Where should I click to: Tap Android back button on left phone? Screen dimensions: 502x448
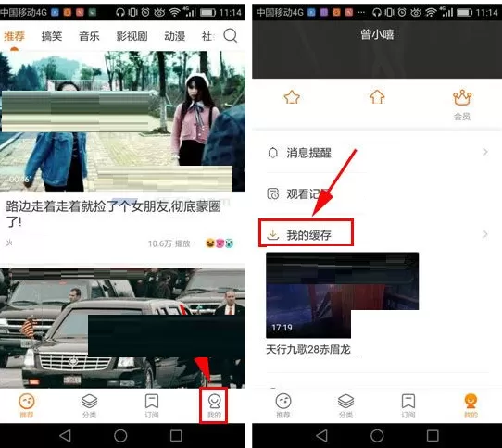[x=66, y=436]
